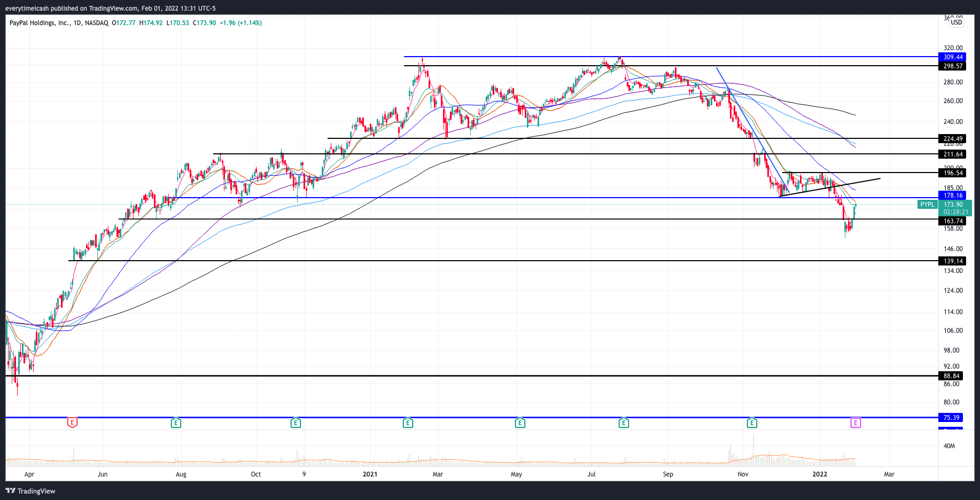Screen dimensions: 980x500
Task: Click the earnings marker between 2021 and Mar
Action: [x=408, y=423]
